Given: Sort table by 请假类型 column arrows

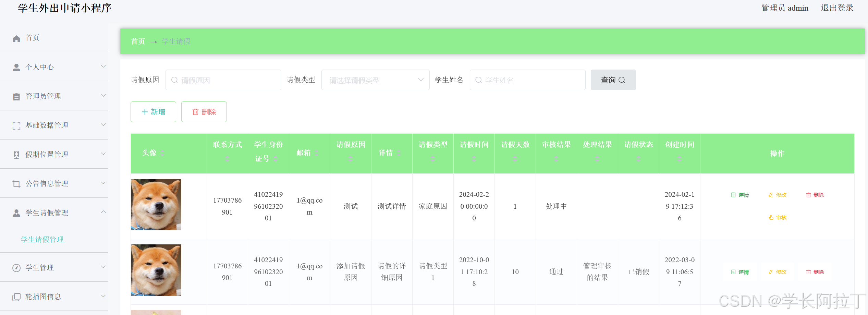Looking at the screenshot, I should (x=433, y=159).
